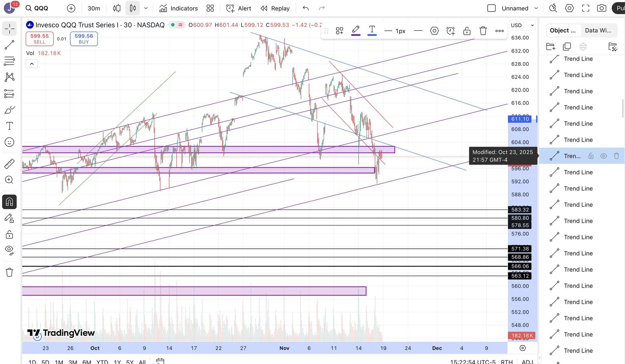
Task: Start Bar Replay mode
Action: pos(275,8)
